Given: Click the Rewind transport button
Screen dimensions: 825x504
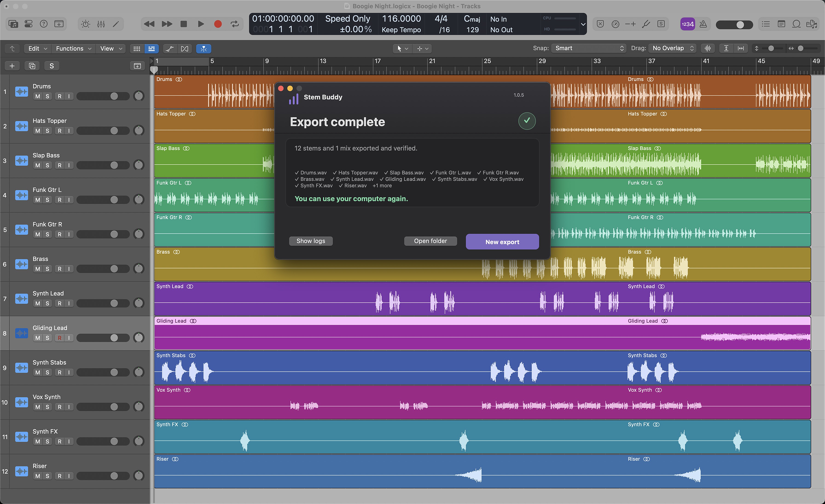Looking at the screenshot, I should (149, 24).
